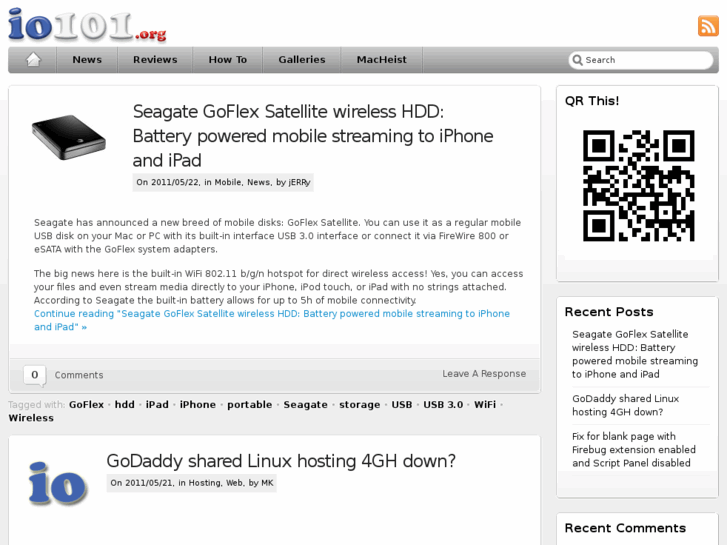Open the Reviews menu
Viewport: 727px width, 545px height.
[155, 60]
